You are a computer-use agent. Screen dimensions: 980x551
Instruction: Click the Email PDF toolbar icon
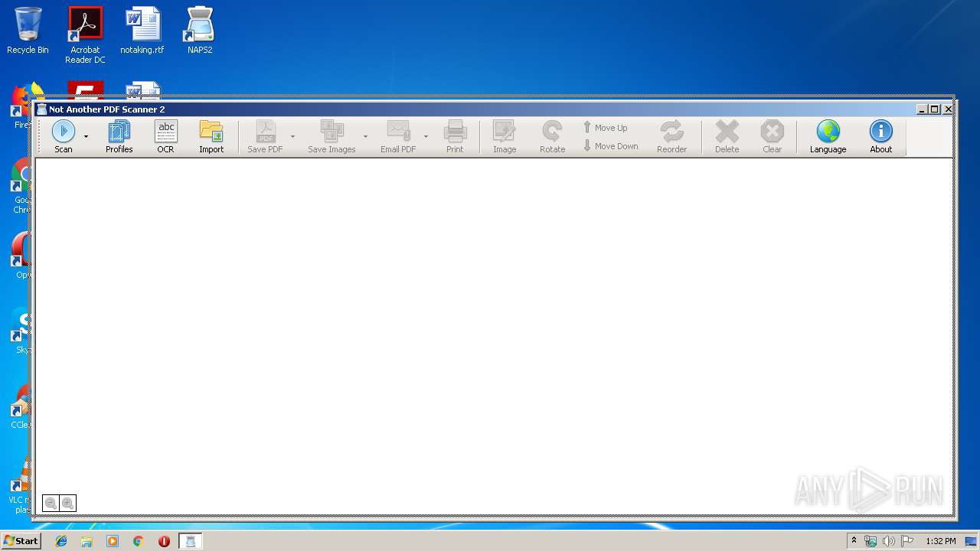pyautogui.click(x=398, y=137)
